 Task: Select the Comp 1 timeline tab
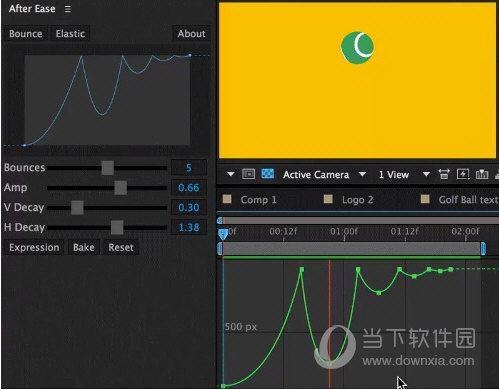pos(258,200)
